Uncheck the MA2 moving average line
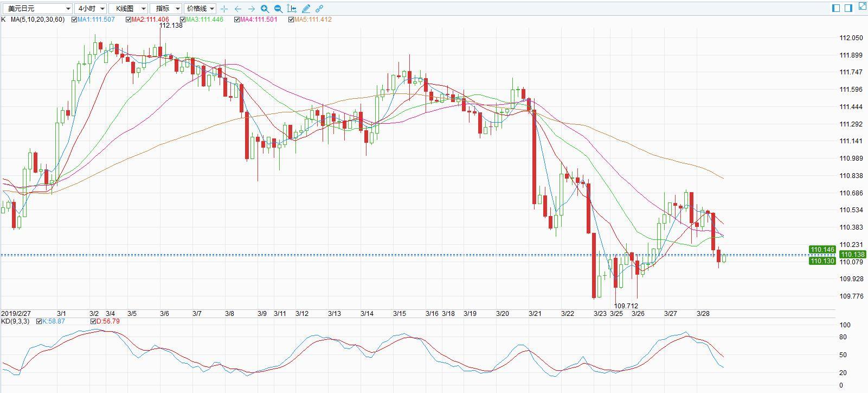868x393 pixels. [x=128, y=20]
